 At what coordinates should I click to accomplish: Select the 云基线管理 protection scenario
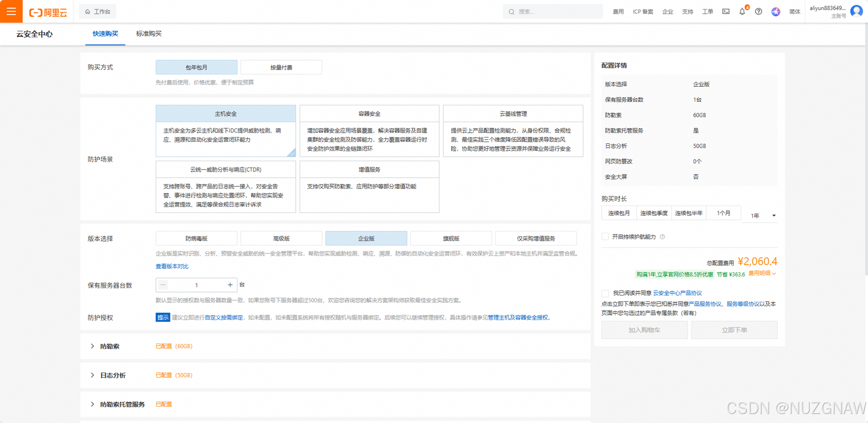(x=513, y=131)
